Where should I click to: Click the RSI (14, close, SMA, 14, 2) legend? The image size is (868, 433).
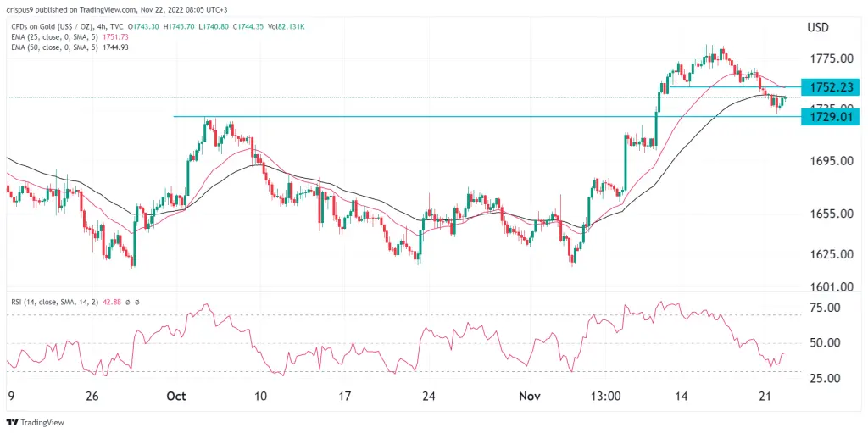(56, 302)
